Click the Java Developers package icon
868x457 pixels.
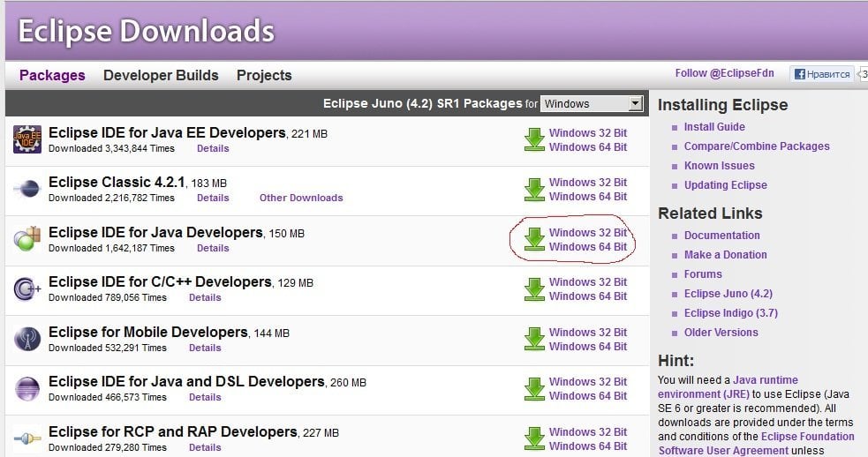[27, 239]
